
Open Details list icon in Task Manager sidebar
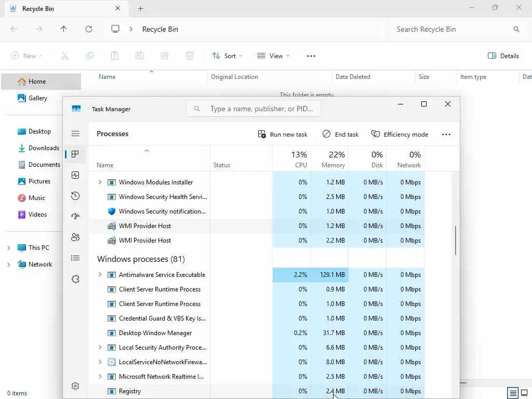75,258
